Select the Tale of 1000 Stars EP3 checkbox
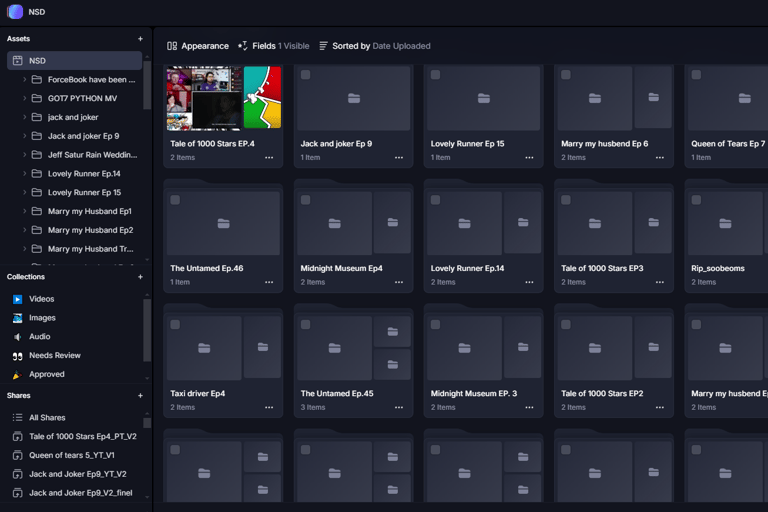The height and width of the screenshot is (512, 768). pos(566,200)
